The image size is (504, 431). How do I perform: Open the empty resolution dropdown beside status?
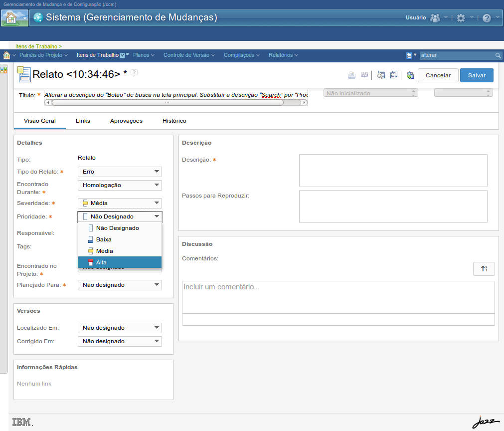[x=463, y=93]
